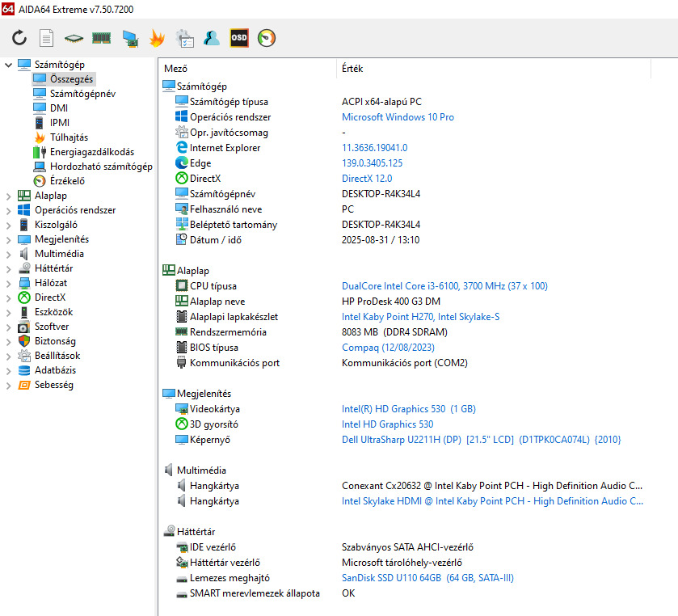Select DESKTOP-R4K34L4 value of Számítógépnév row
Viewport: 678px width, 616px height.
pyautogui.click(x=381, y=194)
